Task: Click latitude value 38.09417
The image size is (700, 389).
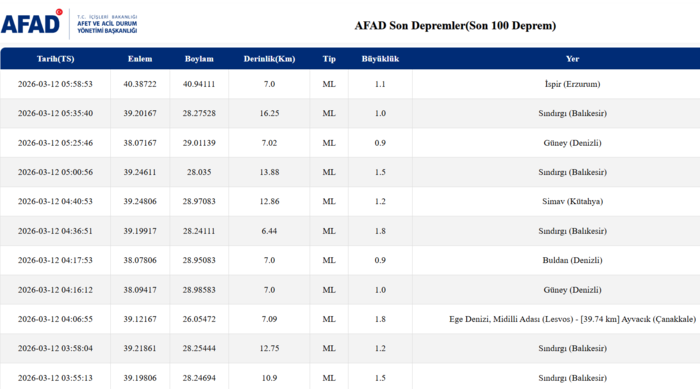Action: tap(140, 290)
